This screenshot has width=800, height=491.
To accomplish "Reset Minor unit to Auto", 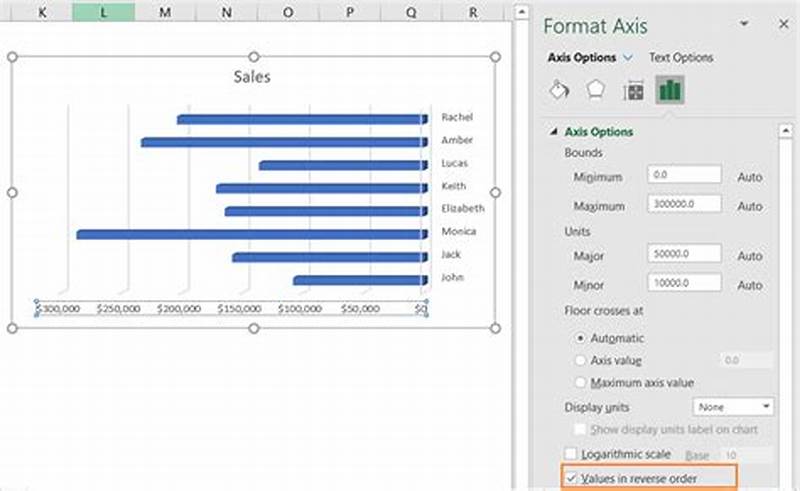I will (x=749, y=285).
